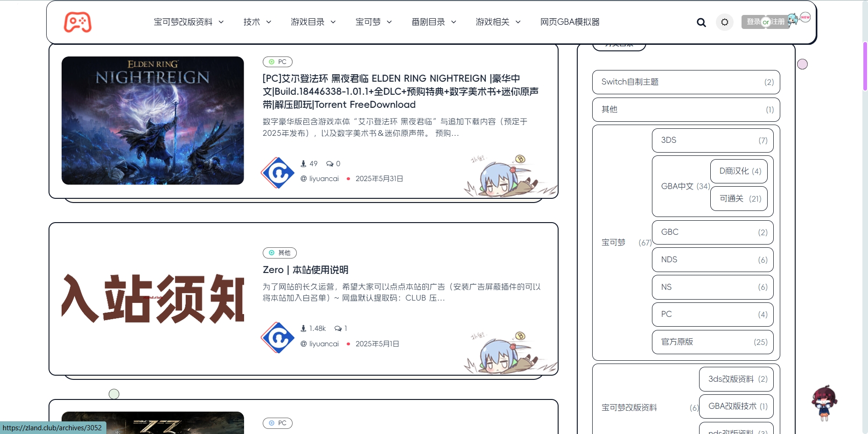Select the NS category
This screenshot has width=868, height=434.
point(713,287)
